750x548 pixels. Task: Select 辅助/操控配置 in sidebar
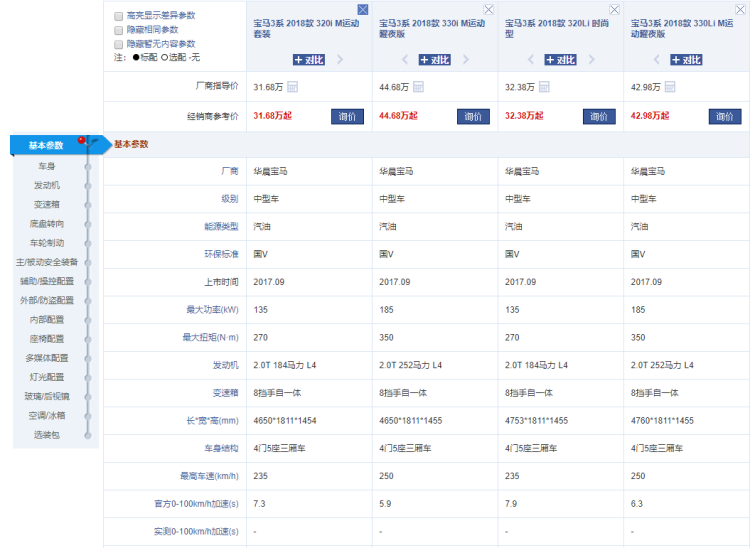(47, 281)
